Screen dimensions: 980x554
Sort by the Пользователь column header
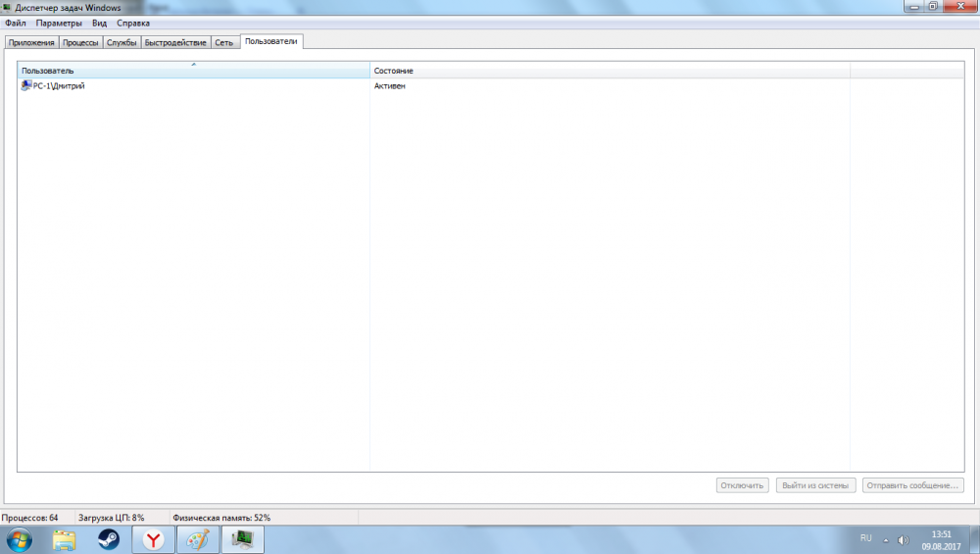pos(193,72)
